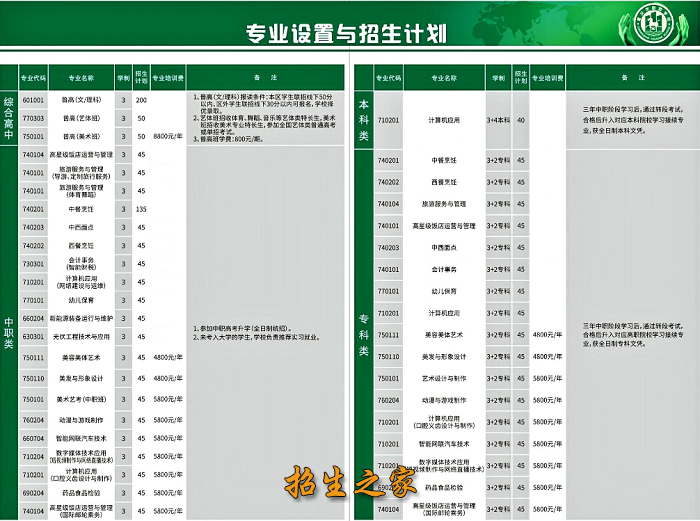Click the 艺术设计与制作 major name

(x=444, y=378)
